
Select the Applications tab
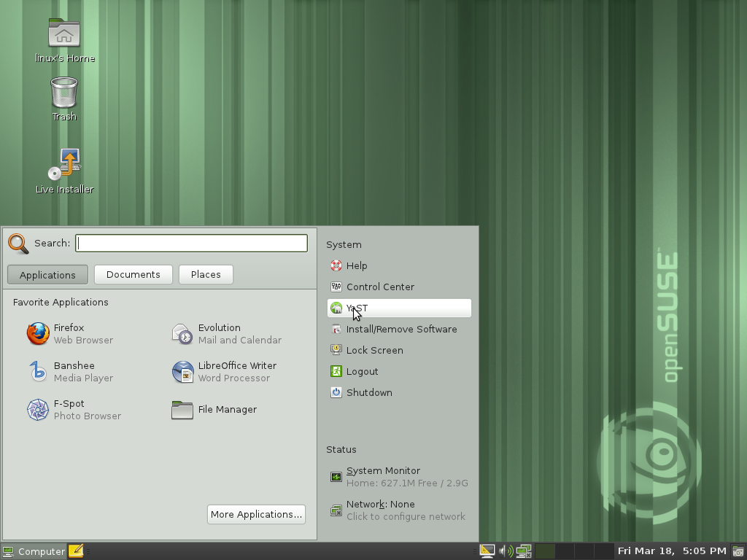(x=47, y=275)
